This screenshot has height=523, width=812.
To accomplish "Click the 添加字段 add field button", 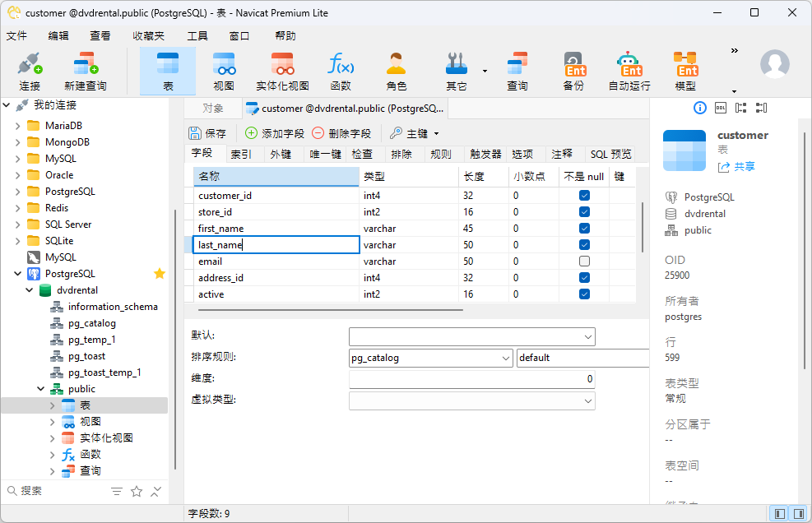I will click(x=275, y=133).
